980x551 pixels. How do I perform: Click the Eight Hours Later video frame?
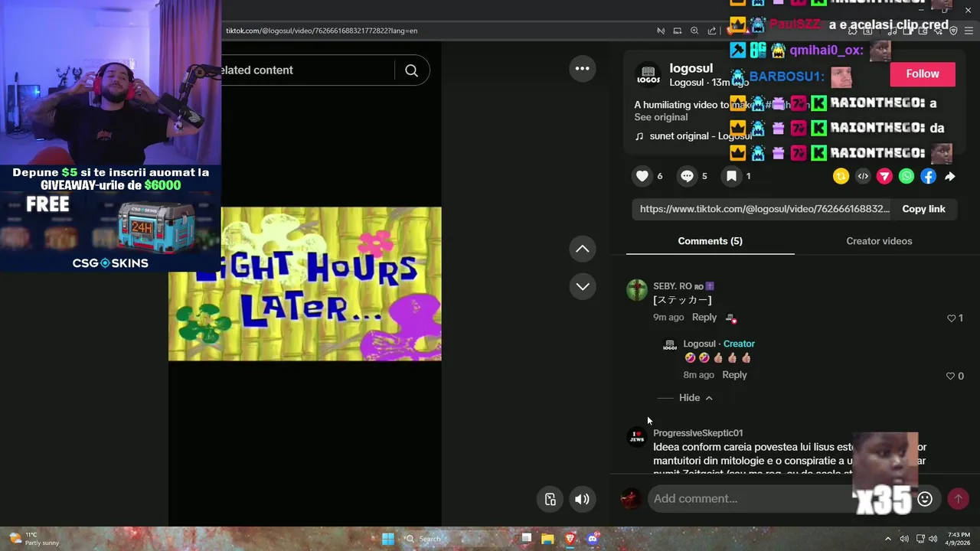305,284
